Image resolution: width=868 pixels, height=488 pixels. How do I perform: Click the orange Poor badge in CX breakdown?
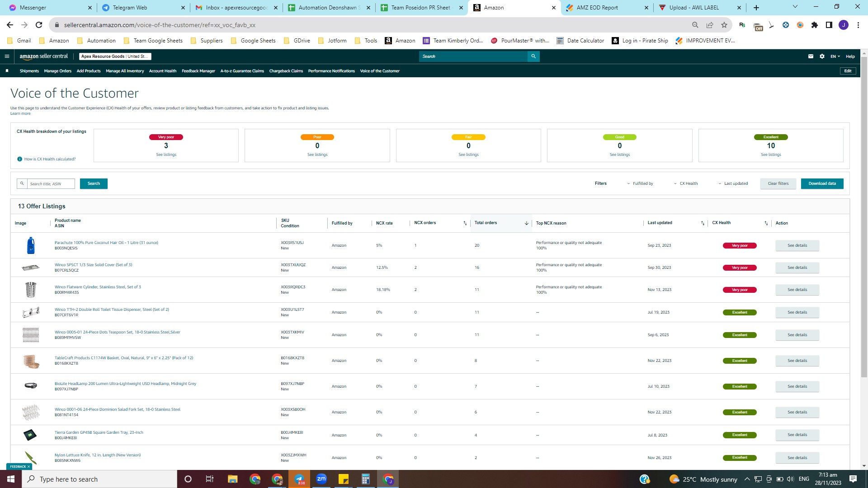[x=317, y=137]
